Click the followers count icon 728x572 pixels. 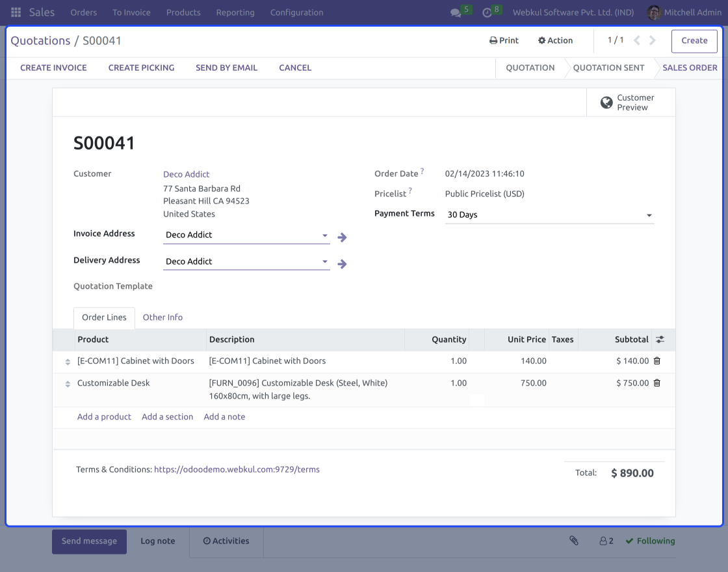(606, 541)
